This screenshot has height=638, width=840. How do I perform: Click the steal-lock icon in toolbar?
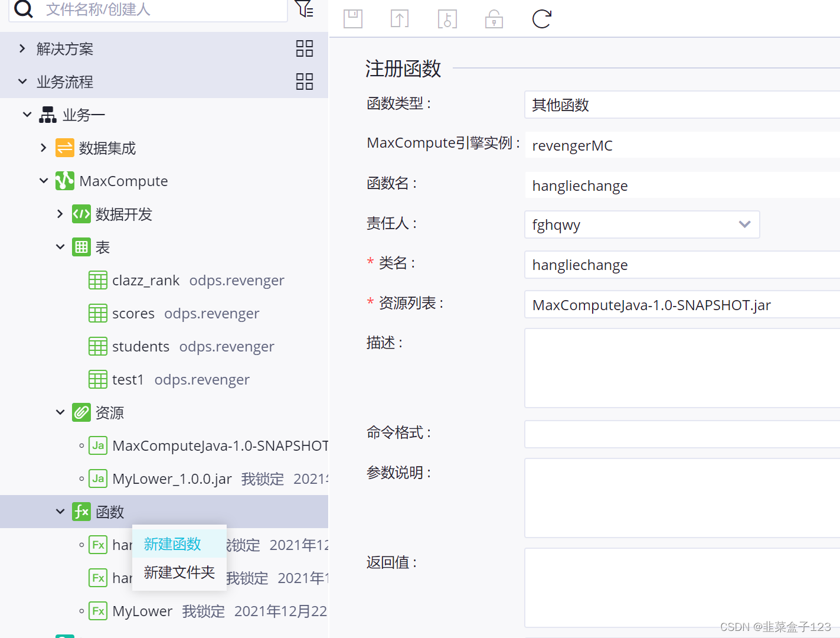pyautogui.click(x=447, y=19)
